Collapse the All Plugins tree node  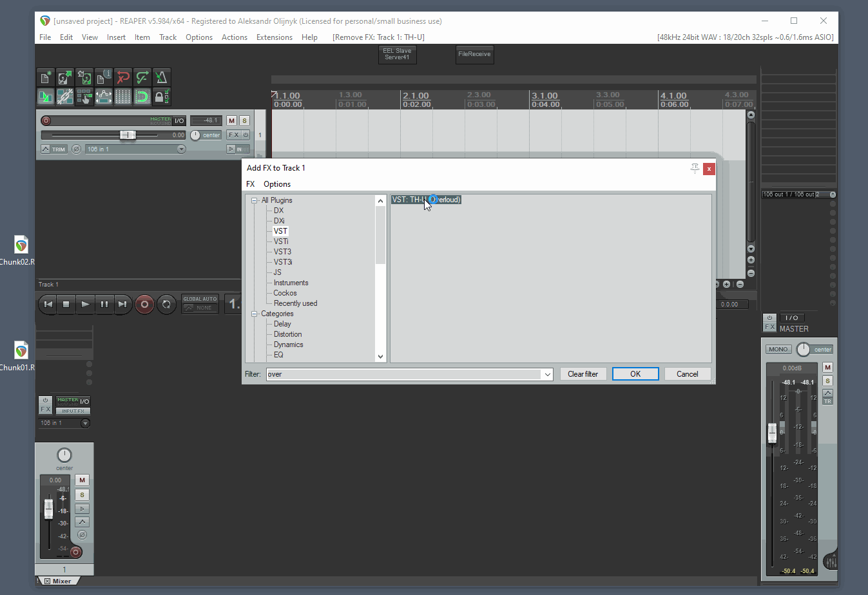coord(255,200)
